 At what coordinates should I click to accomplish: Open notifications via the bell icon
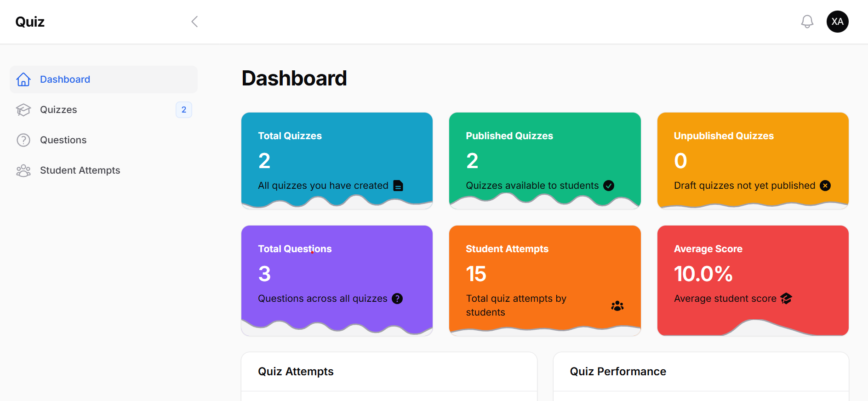807,21
